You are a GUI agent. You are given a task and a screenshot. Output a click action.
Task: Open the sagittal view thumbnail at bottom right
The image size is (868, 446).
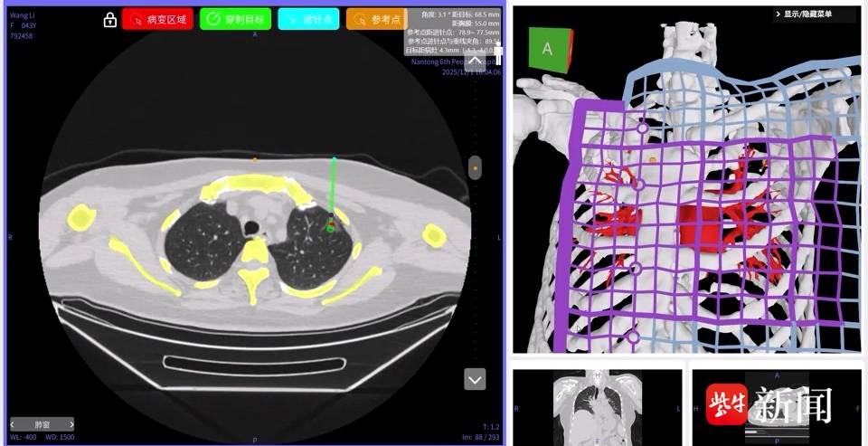[x=776, y=406]
